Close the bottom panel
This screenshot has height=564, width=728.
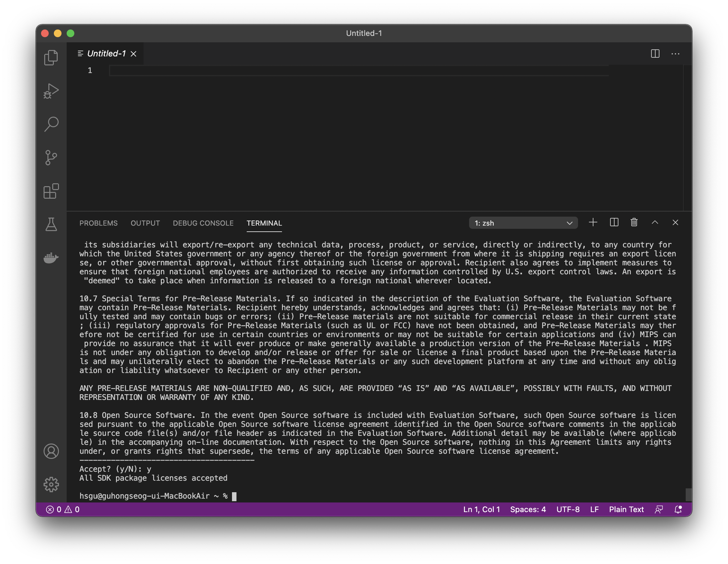click(675, 222)
